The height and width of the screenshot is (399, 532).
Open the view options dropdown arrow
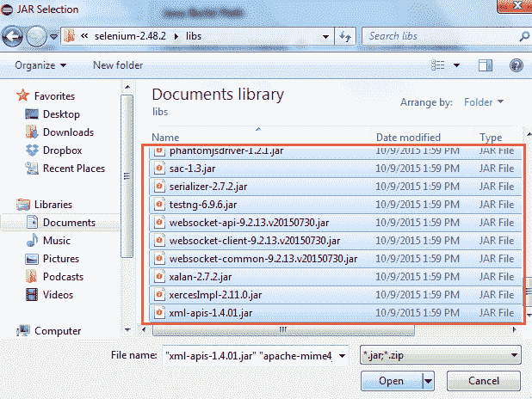tap(457, 65)
